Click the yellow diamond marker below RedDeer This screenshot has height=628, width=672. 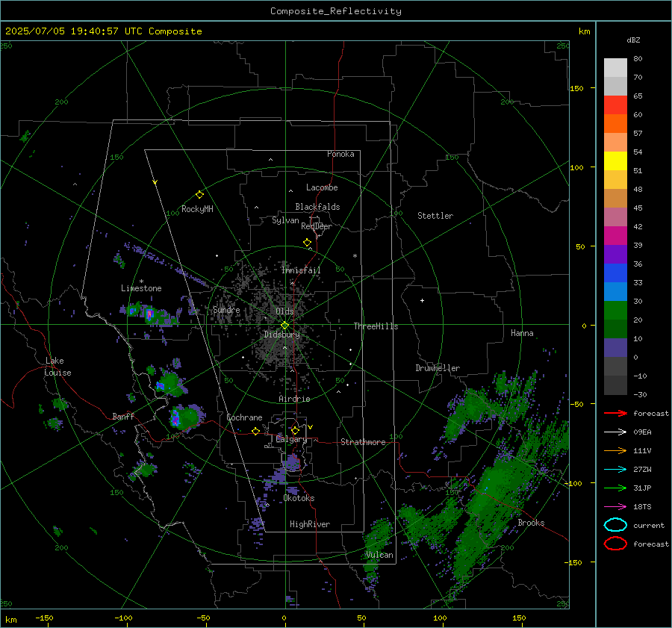[308, 243]
